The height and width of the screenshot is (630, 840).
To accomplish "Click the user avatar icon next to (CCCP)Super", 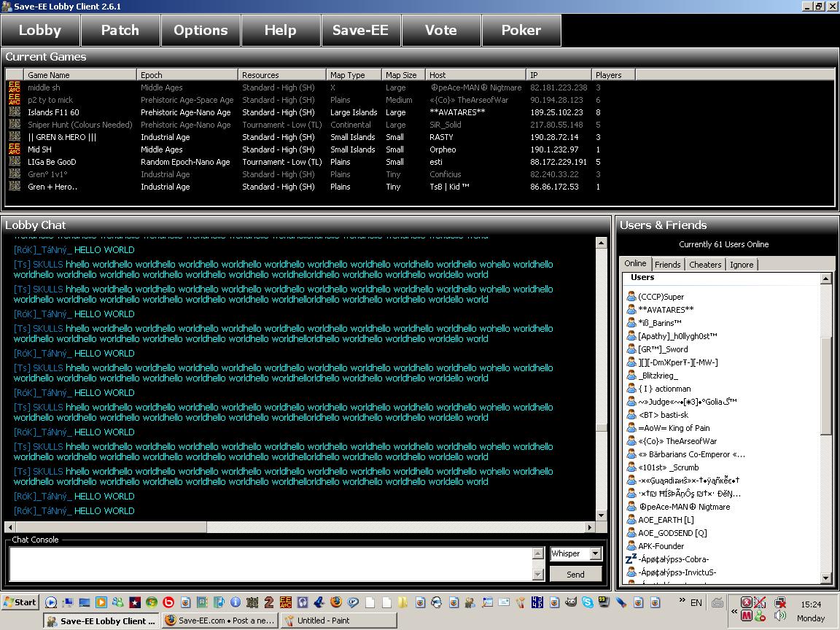I will pyautogui.click(x=631, y=297).
